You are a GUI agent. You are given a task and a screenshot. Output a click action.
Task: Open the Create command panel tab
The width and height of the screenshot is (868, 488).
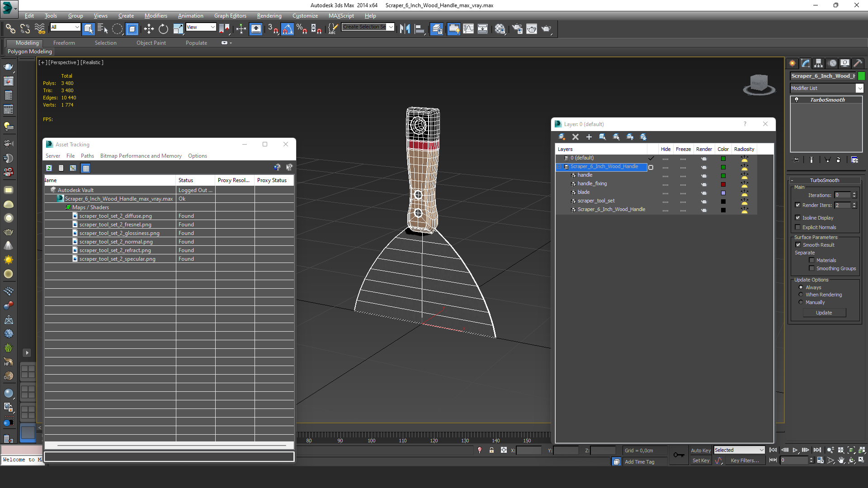click(792, 63)
